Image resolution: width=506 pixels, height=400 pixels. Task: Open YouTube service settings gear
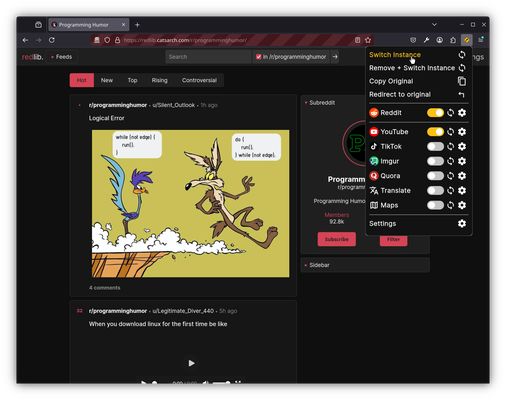462,132
